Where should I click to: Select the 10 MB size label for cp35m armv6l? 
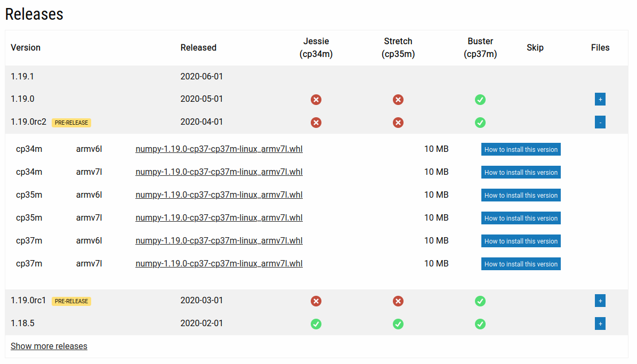coord(436,195)
